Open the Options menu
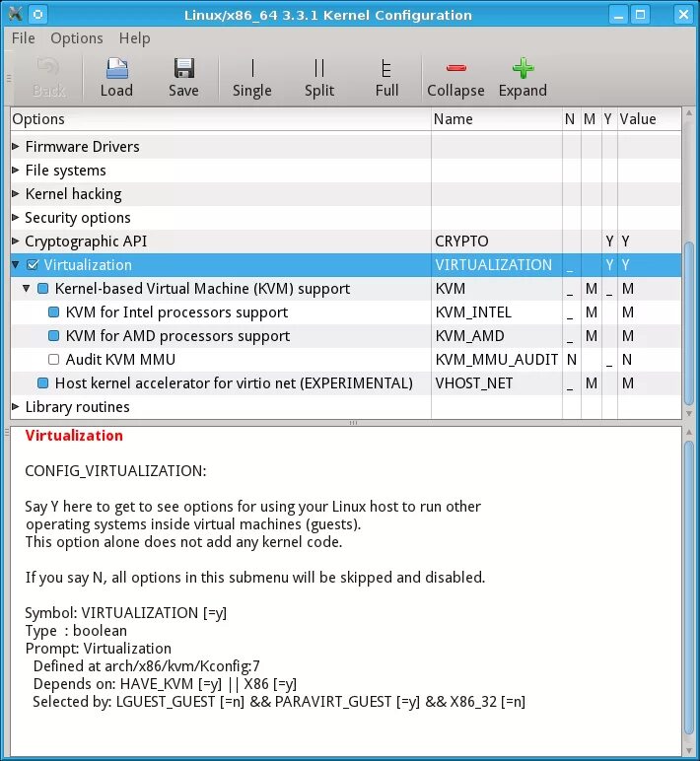The image size is (700, 761). pos(77,37)
